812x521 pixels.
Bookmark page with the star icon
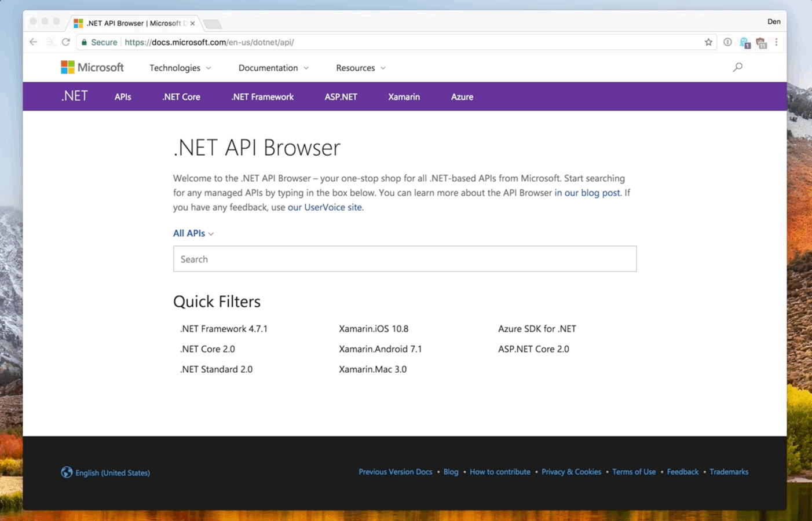click(708, 42)
